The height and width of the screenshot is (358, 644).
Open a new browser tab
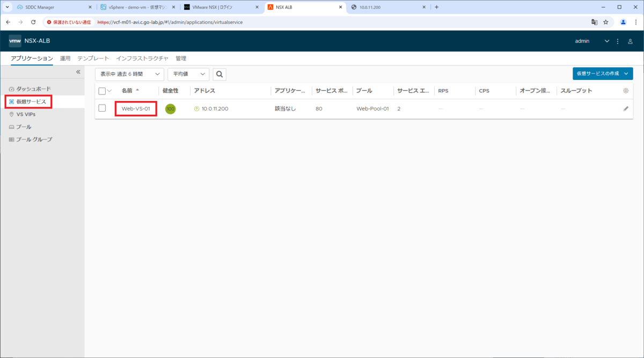coord(436,7)
